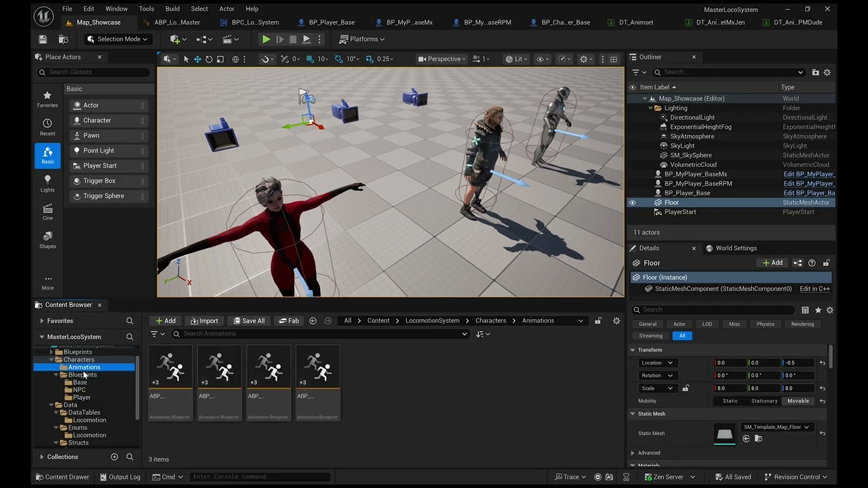The height and width of the screenshot is (488, 868).
Task: Select the PlayerStart actor in Outliner
Action: 680,212
